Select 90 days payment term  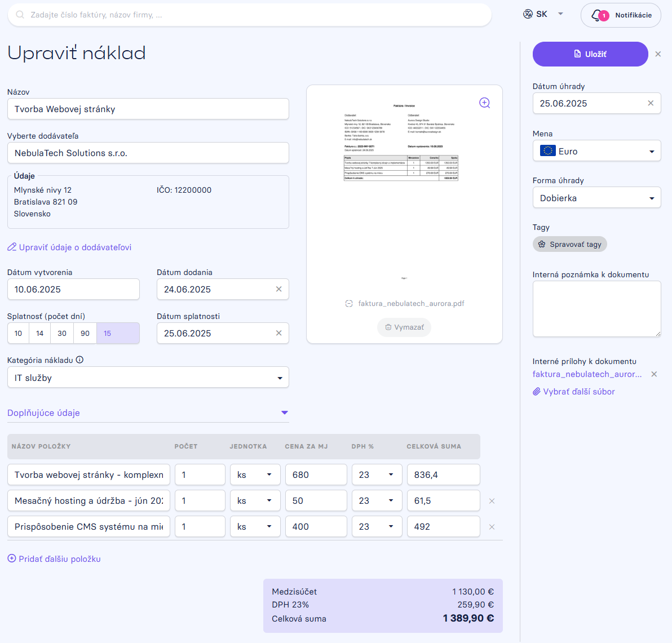pyautogui.click(x=85, y=333)
